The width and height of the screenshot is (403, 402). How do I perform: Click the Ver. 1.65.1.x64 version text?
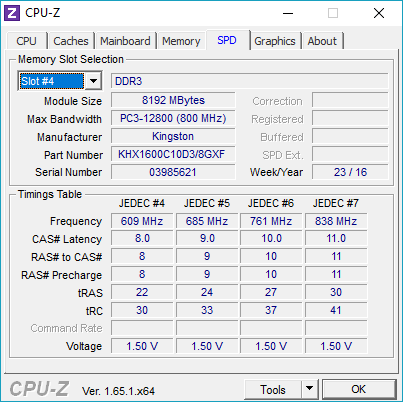click(119, 391)
